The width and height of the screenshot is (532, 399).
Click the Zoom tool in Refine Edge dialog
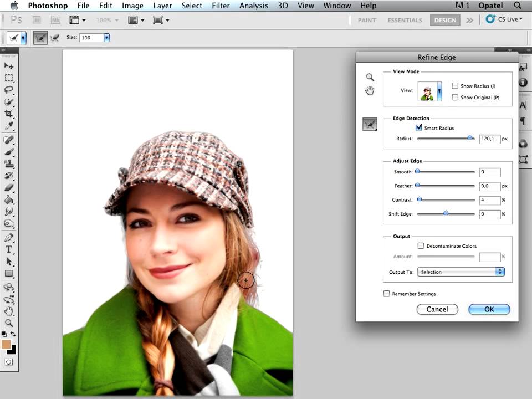click(370, 78)
